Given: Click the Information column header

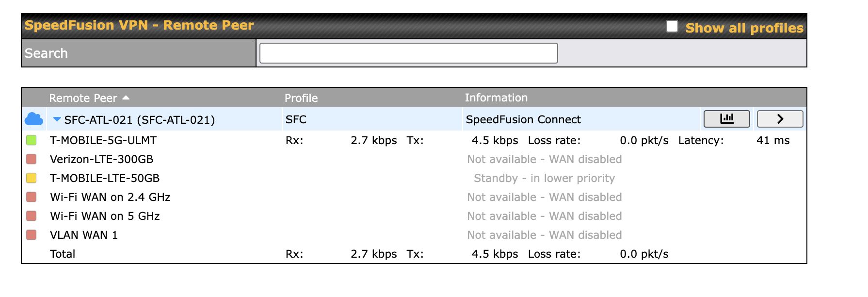Looking at the screenshot, I should pos(496,98).
